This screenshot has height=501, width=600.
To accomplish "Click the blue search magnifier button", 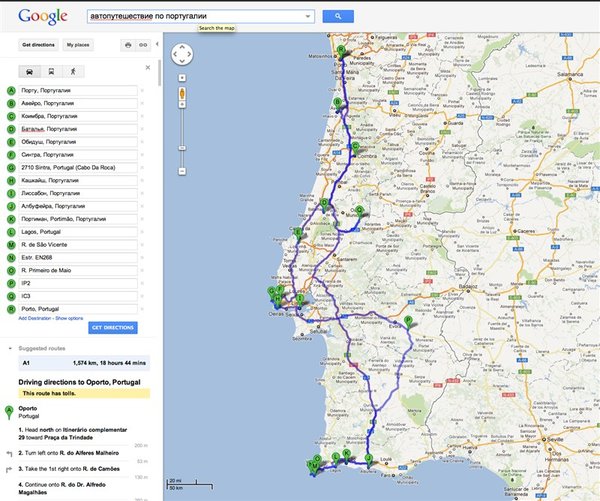I will (338, 16).
